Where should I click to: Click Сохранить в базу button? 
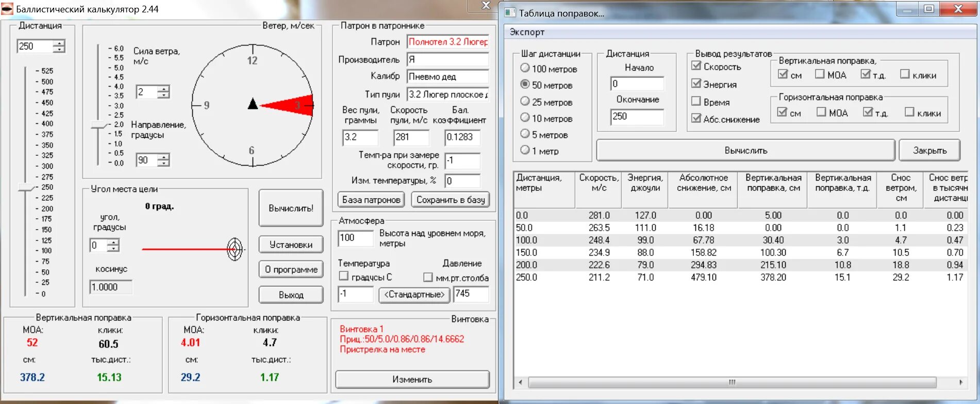pos(451,200)
